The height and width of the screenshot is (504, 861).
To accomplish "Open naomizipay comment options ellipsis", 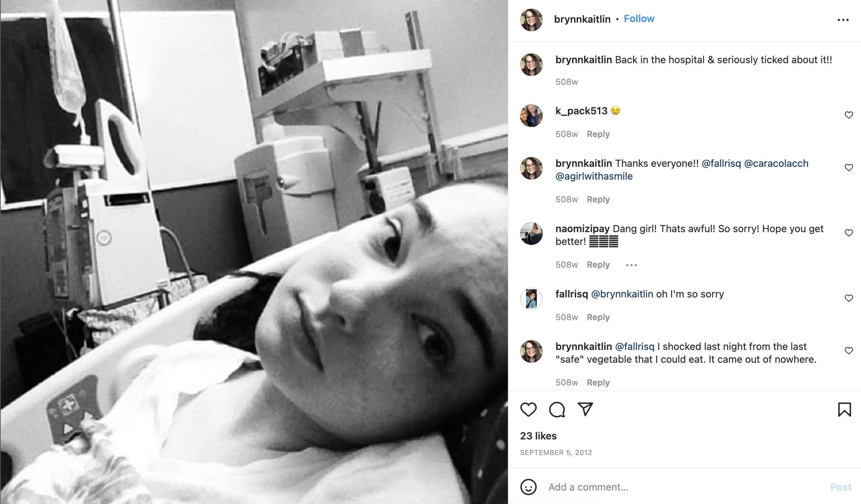I will click(x=631, y=265).
